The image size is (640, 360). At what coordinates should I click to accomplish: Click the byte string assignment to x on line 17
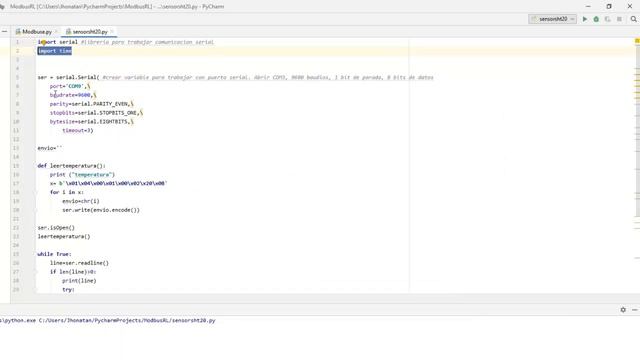(x=109, y=183)
